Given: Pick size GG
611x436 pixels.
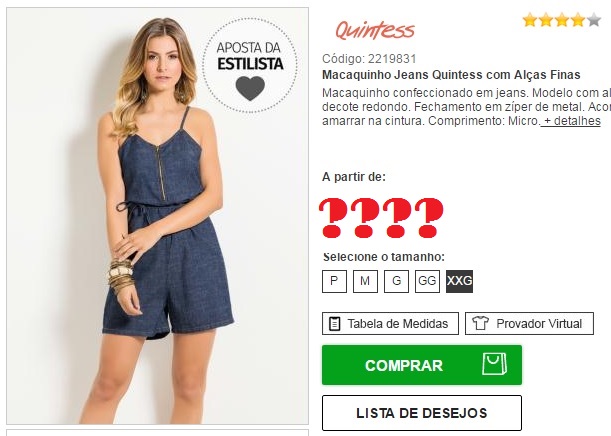Looking at the screenshot, I should tap(427, 281).
